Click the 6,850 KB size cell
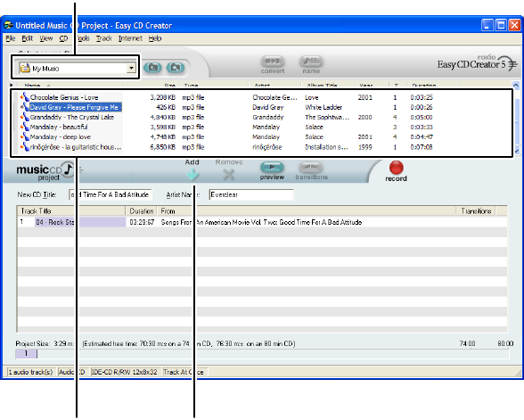The image size is (524, 420). pos(162,147)
